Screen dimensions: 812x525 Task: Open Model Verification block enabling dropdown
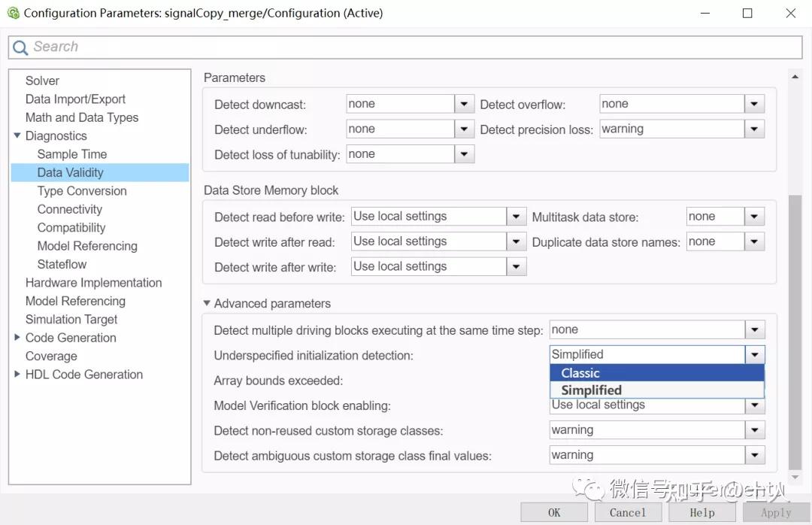click(755, 405)
